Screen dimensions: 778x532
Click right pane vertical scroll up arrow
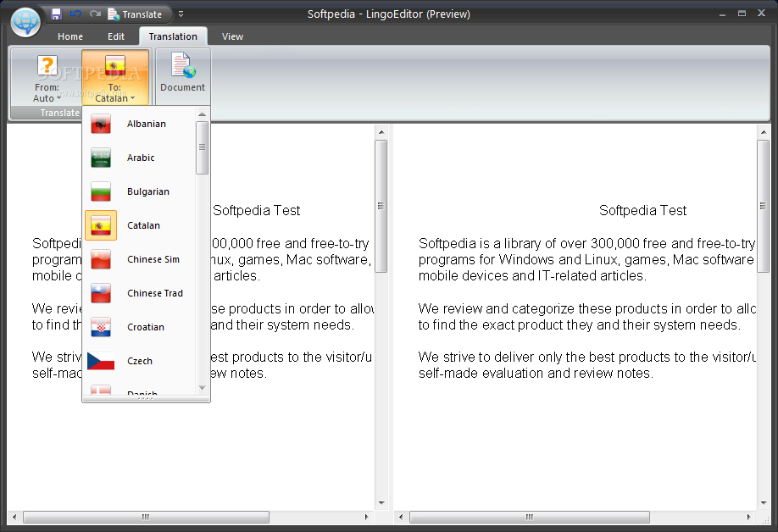[x=763, y=132]
